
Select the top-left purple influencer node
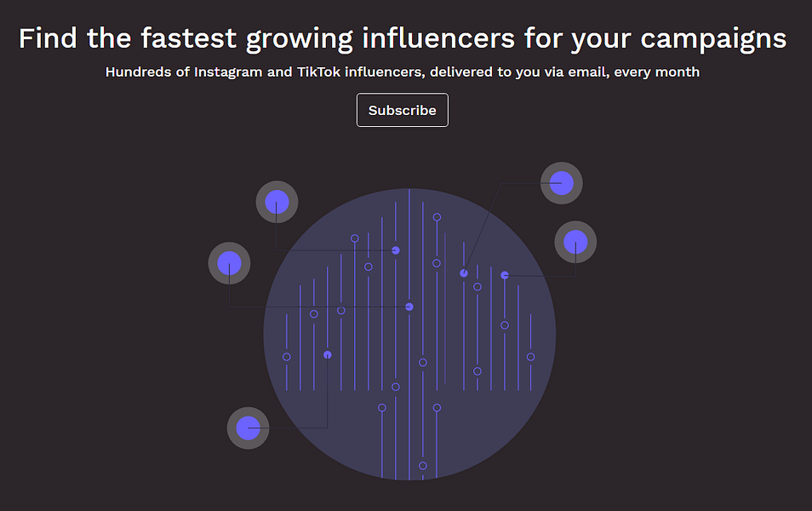[277, 202]
